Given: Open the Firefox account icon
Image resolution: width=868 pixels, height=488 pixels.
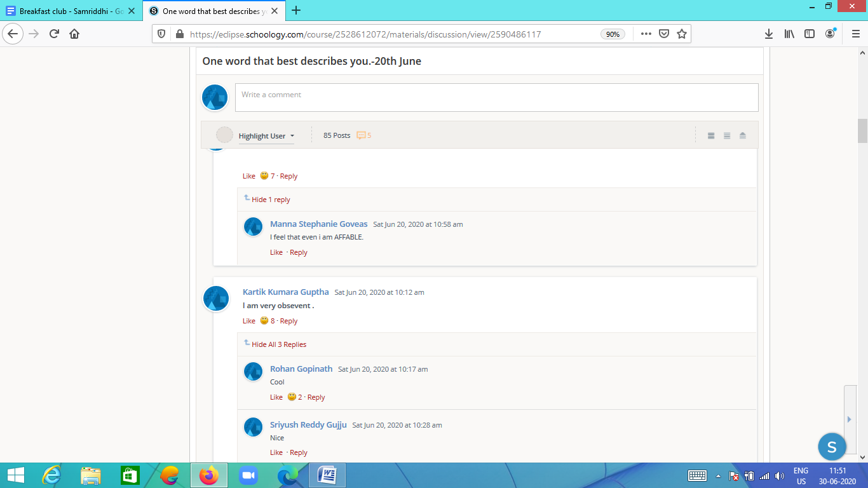Looking at the screenshot, I should 830,34.
